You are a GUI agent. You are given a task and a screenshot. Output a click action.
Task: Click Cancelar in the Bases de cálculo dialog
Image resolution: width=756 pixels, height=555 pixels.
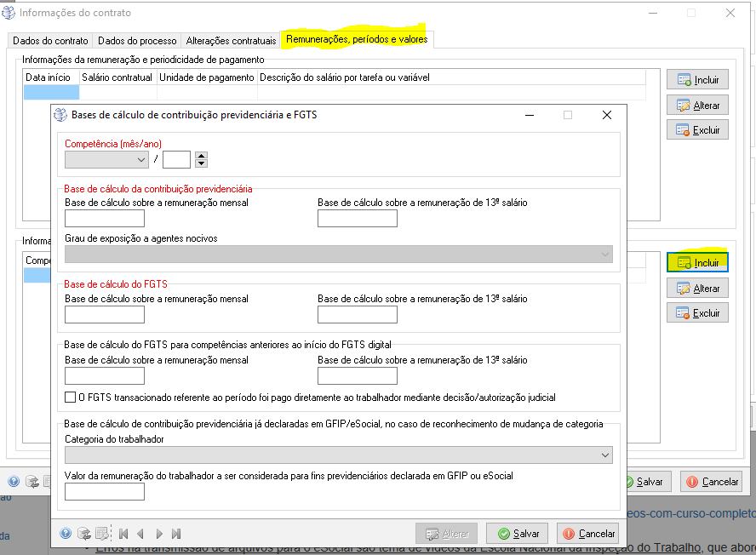pyautogui.click(x=587, y=534)
